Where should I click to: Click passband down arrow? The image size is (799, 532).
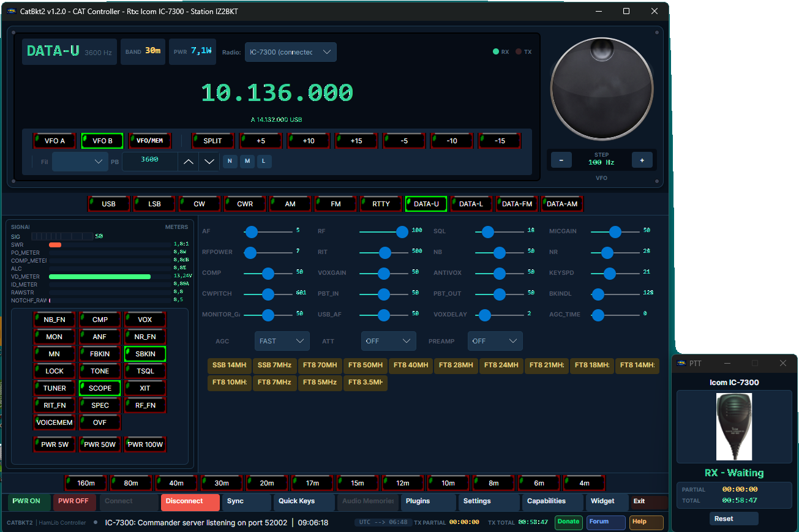coord(209,162)
